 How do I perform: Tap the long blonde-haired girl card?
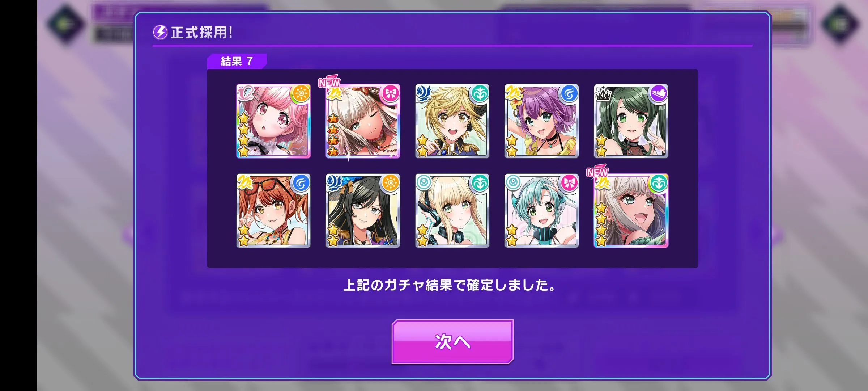pyautogui.click(x=452, y=211)
